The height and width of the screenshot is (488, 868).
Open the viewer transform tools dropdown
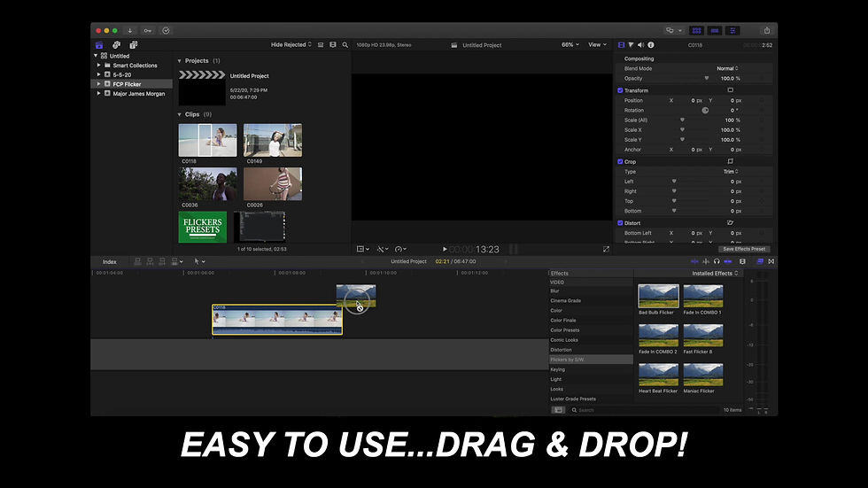click(x=363, y=250)
